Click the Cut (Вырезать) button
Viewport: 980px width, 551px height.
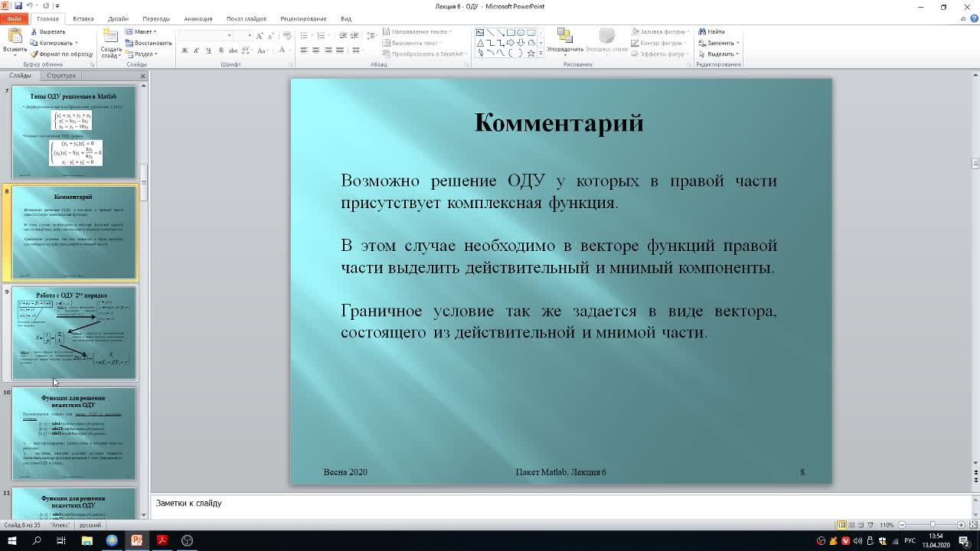coord(48,32)
